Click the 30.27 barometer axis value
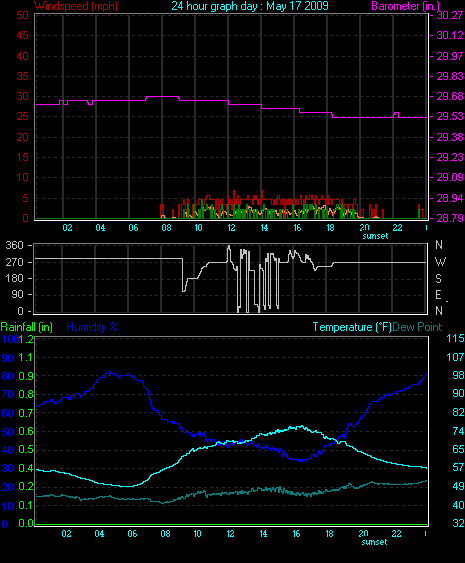This screenshot has height=563, width=465. 450,15
